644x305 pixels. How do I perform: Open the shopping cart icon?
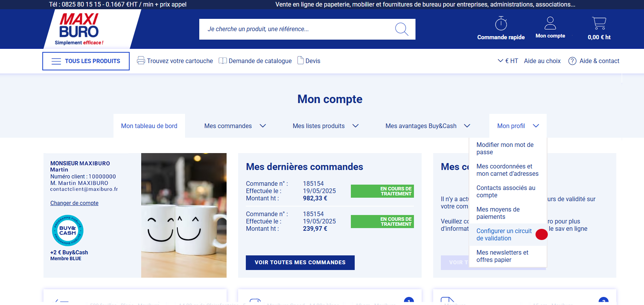point(599,23)
